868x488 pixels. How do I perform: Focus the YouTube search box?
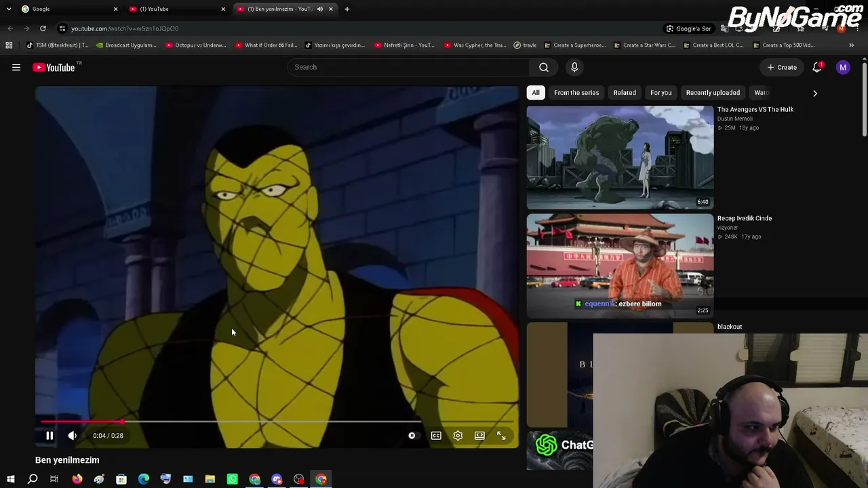(409, 67)
